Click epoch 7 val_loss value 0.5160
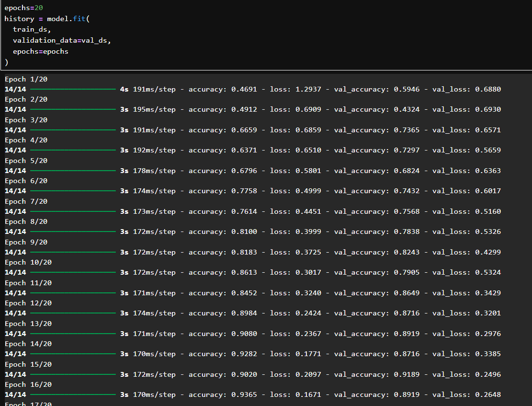This screenshot has height=406, width=532. click(488, 212)
